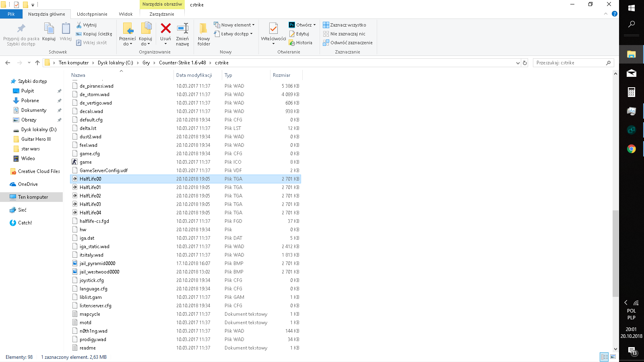Switch to large icons view in status bar
Screen dimensions: 644x362
pyautogui.click(x=613, y=357)
